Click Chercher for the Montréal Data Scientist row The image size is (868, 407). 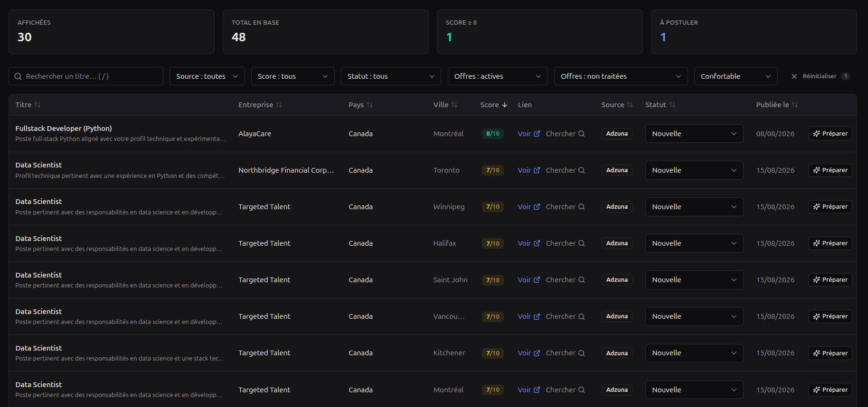point(565,390)
